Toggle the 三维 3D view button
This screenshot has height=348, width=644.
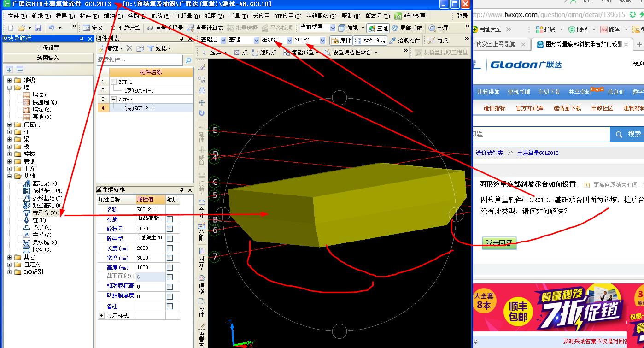pos(378,28)
